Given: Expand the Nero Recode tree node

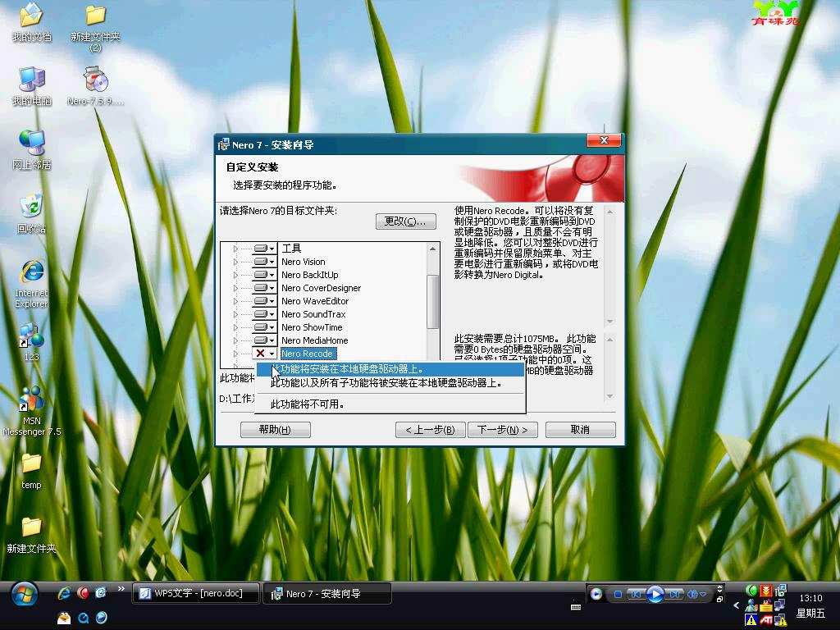Looking at the screenshot, I should 235,354.
